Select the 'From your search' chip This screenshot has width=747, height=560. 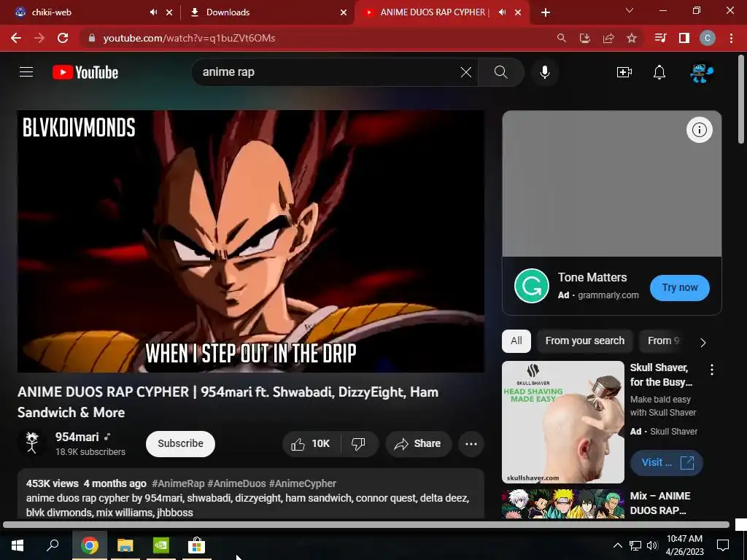point(584,341)
